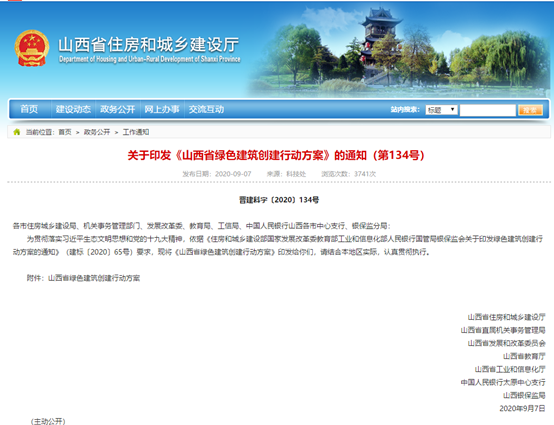
Task: Click the red article title heading
Action: (276, 155)
